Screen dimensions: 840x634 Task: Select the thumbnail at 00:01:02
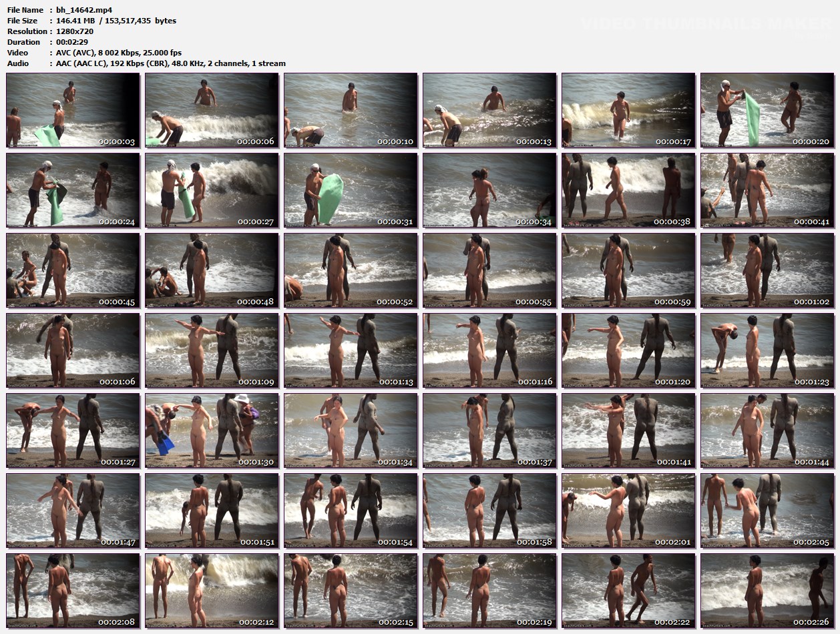point(767,270)
